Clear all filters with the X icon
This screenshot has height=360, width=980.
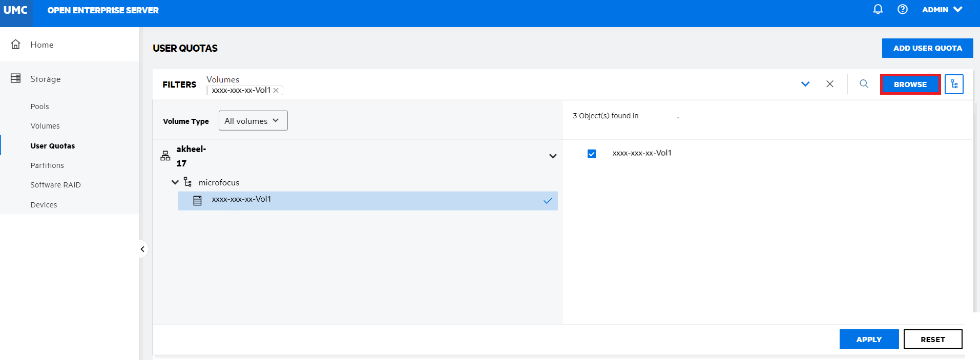coord(829,84)
